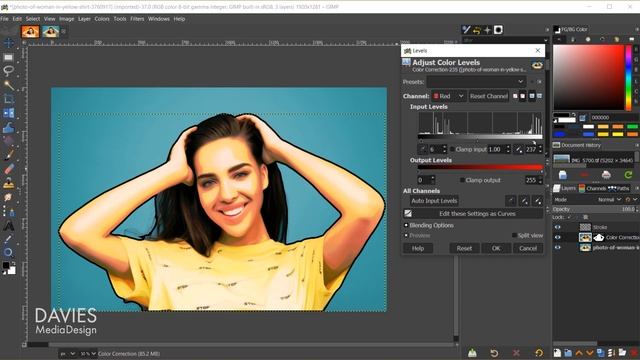Screen dimensions: 640x360
Task: Click the input levels gradient slider bar
Action: (480, 137)
